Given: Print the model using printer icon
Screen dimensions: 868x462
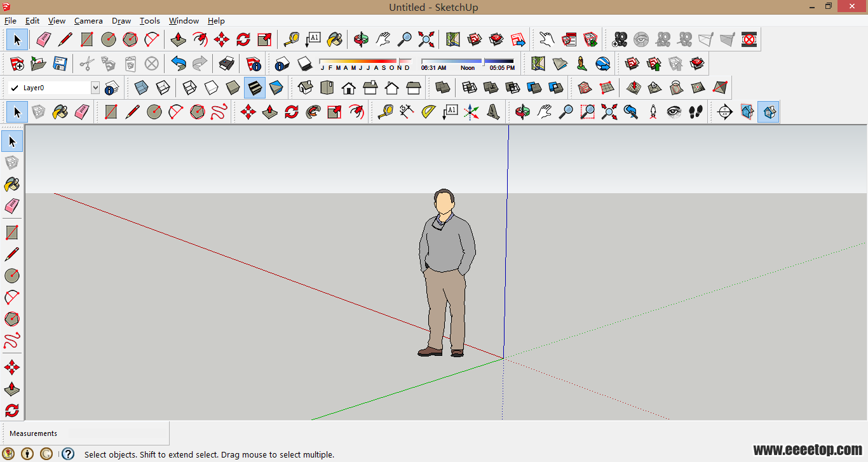Looking at the screenshot, I should tap(227, 64).
